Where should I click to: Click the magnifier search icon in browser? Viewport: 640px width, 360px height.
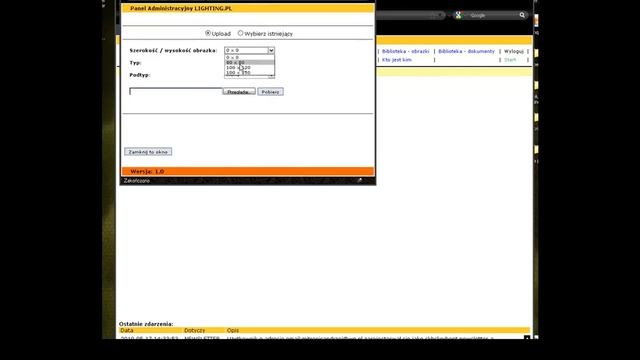point(522,15)
